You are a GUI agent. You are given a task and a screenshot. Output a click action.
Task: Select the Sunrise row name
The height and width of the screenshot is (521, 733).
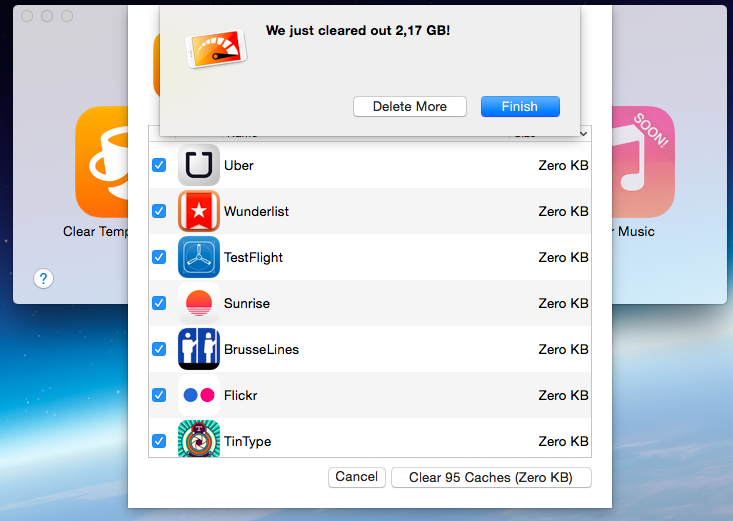coord(247,304)
